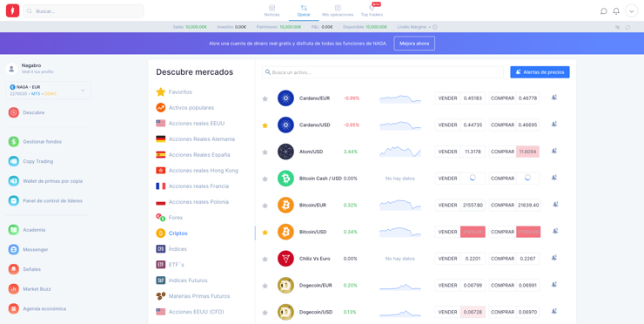Toggle favorite star for Chiliz Vs Euro
644x324 pixels.
pyautogui.click(x=265, y=259)
